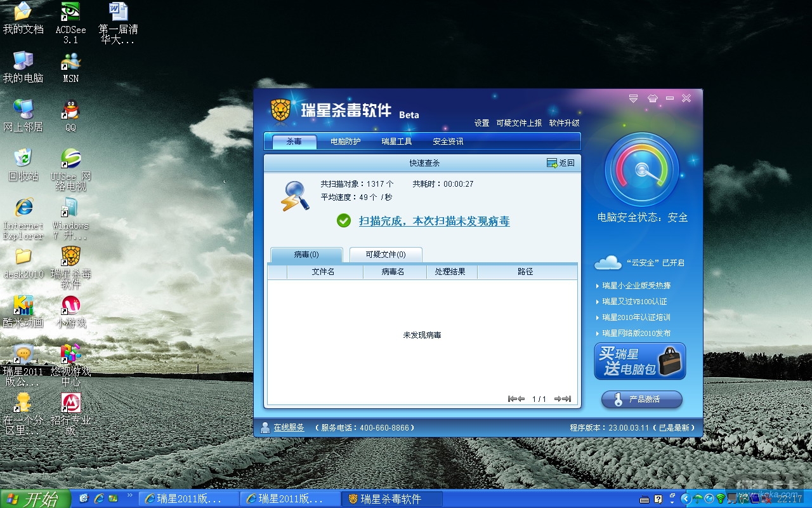Viewport: 812px width, 508px height.
Task: Click the 可疑文件上报 link
Action: [x=519, y=123]
